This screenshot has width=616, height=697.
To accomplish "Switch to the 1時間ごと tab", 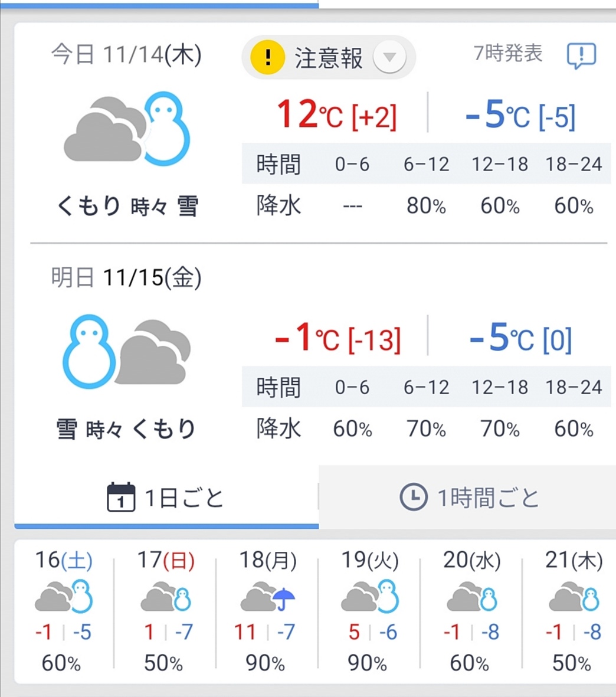I will click(467, 498).
